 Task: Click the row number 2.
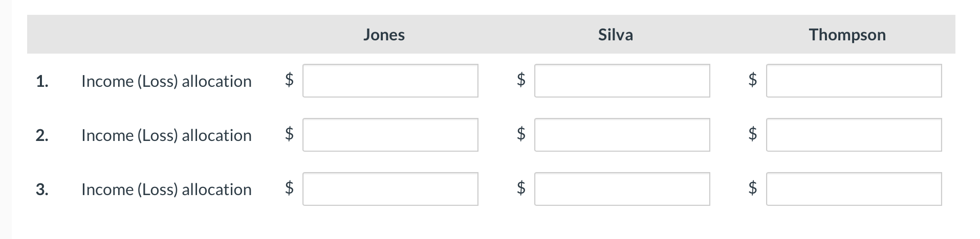point(42,135)
